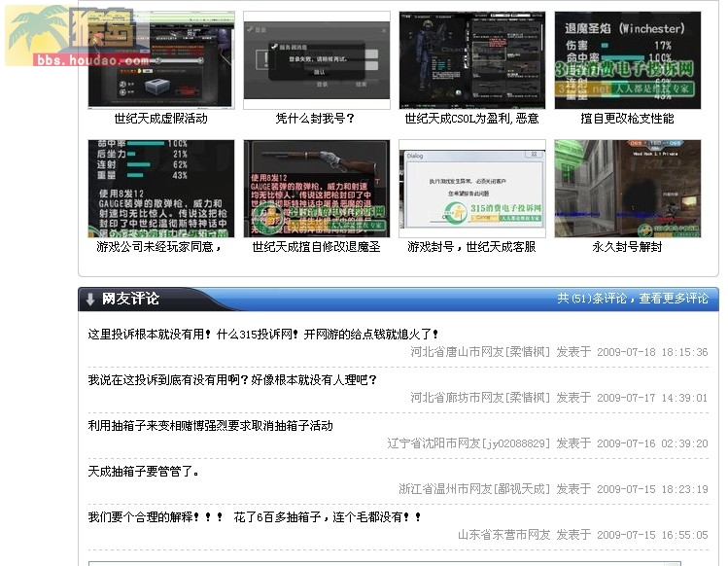Screen dimensions: 728x566
Task: Open thumbnail above 世纪天成CSOL为盈利 caption
Action: click(x=472, y=60)
